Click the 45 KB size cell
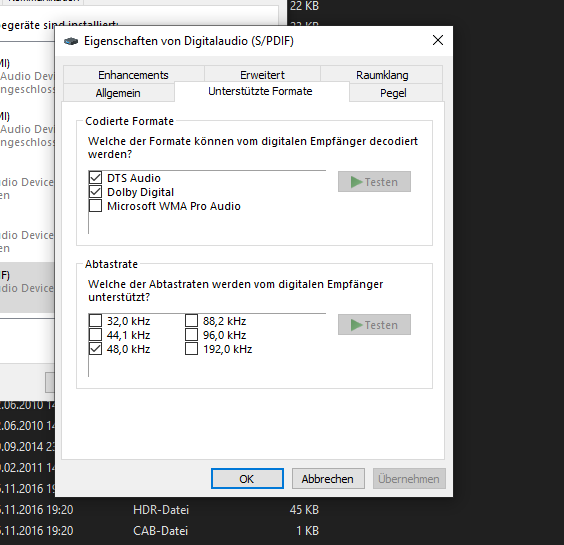 [x=304, y=510]
